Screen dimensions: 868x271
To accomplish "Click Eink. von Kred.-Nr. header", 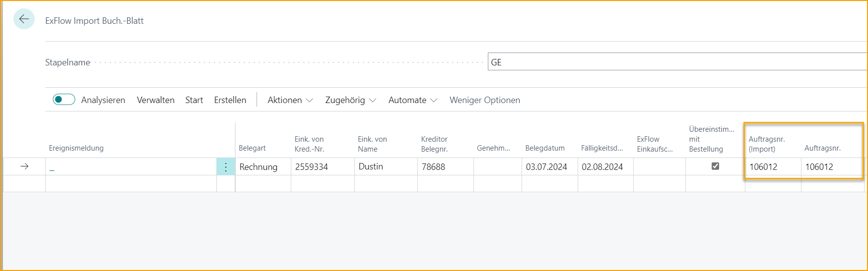I will click(309, 144).
